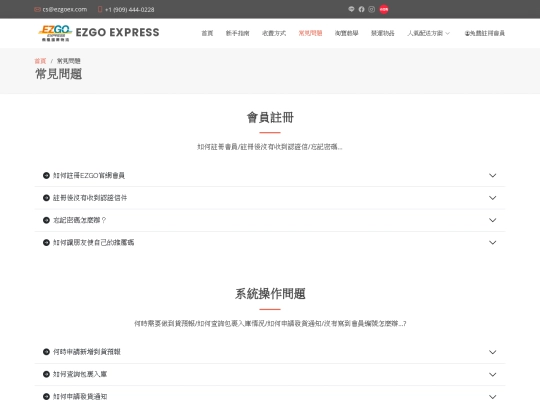Screen dimensions: 540x405
Task: Open the Facebook page icon
Action: coord(361,9)
